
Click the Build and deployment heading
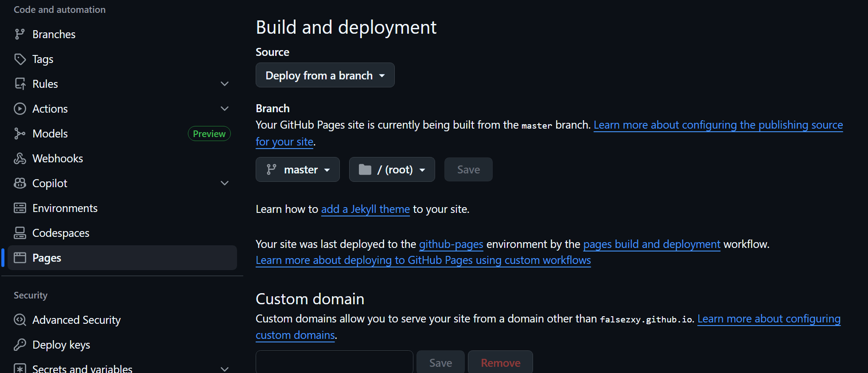[346, 27]
